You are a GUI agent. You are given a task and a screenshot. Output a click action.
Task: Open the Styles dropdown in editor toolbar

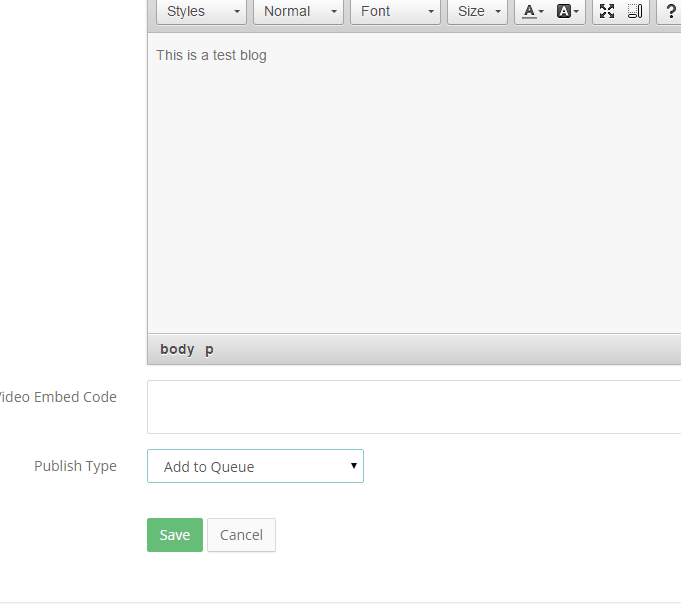click(201, 11)
